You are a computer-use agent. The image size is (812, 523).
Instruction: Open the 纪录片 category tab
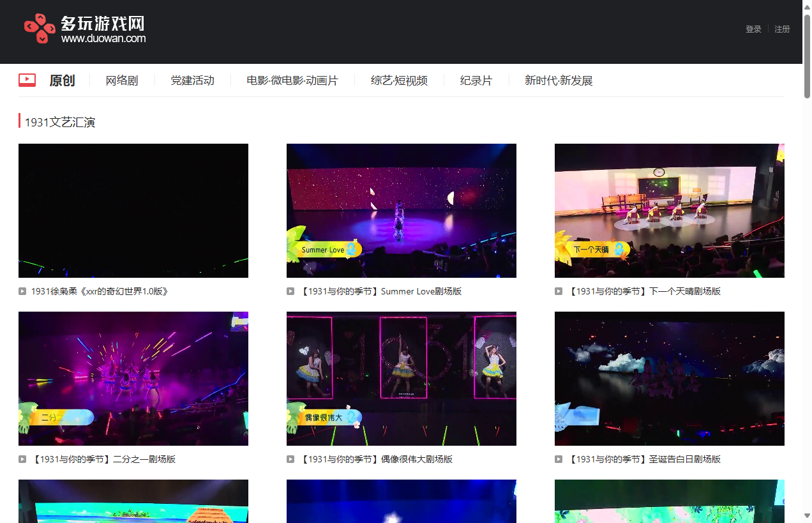click(x=476, y=80)
